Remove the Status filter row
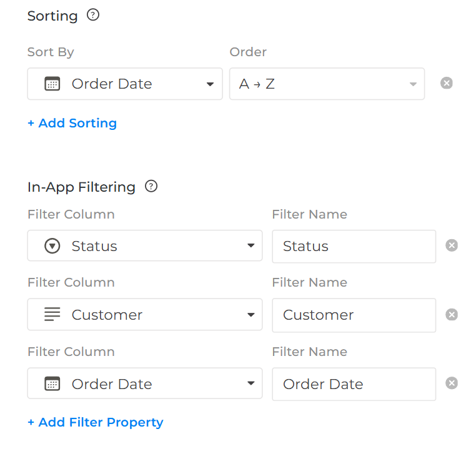476x474 pixels. (452, 245)
